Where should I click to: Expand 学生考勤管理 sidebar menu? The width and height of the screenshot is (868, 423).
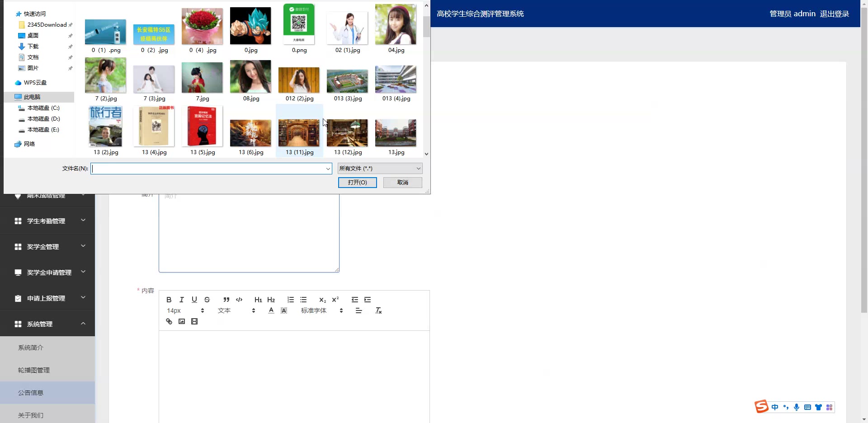click(x=47, y=221)
